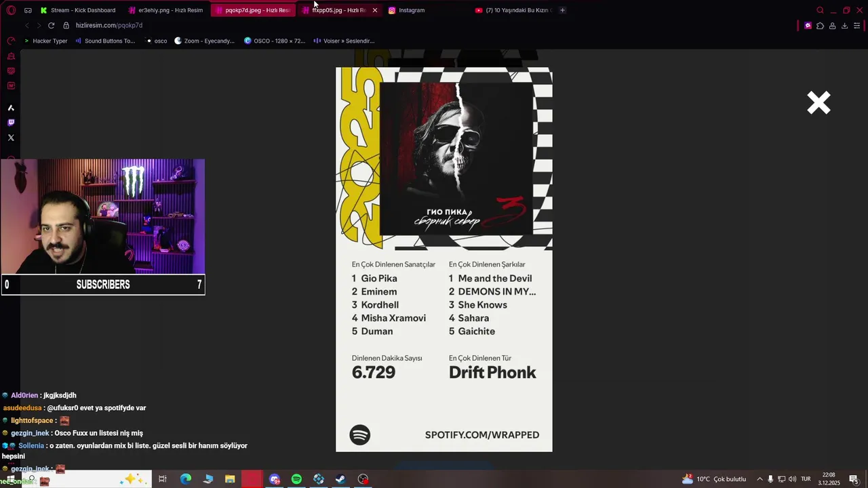
Task: Reload the hizliresim page
Action: pyautogui.click(x=51, y=25)
